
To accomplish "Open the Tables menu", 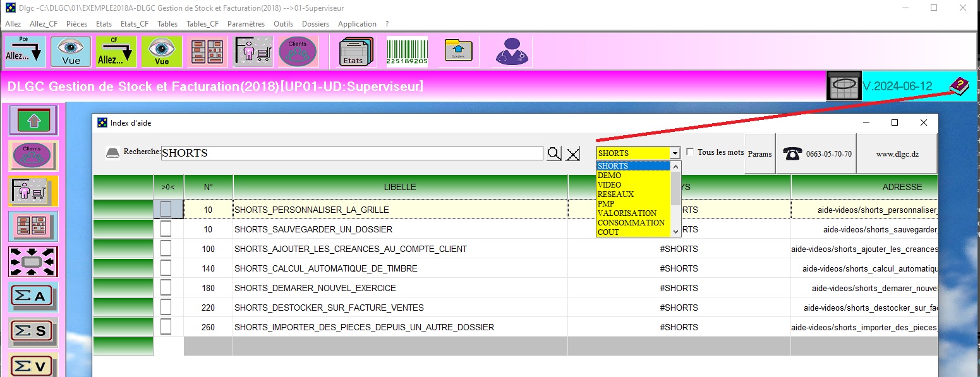I will point(167,24).
